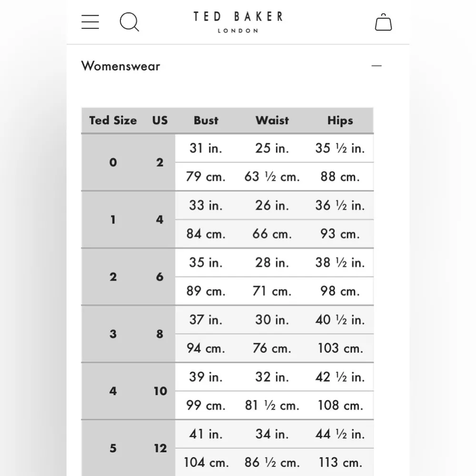Click the search magnifier icon

[x=129, y=22]
